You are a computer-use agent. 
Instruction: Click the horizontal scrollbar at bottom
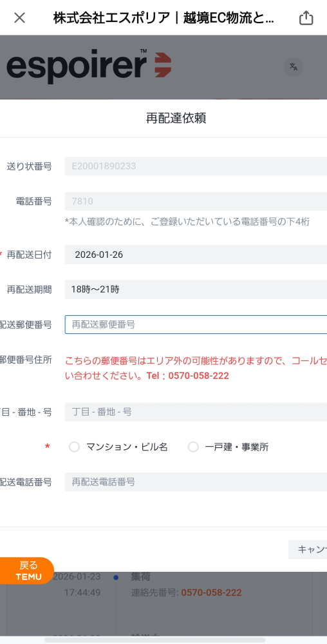click(154, 640)
